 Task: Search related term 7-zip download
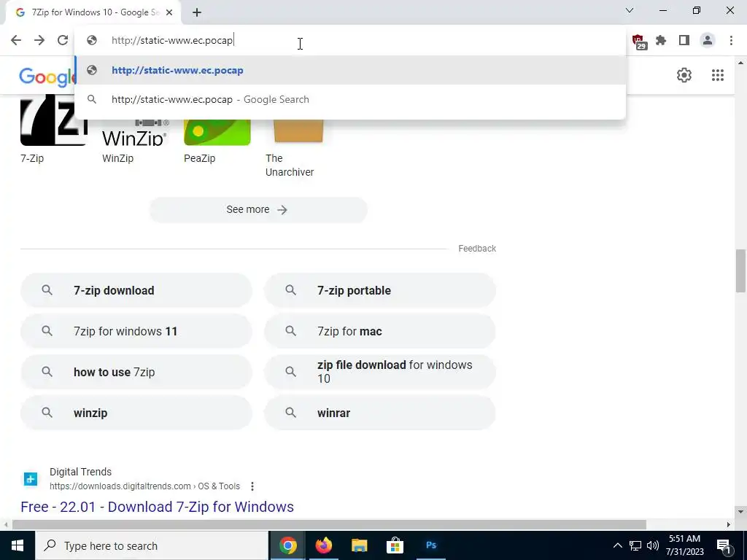tap(136, 290)
